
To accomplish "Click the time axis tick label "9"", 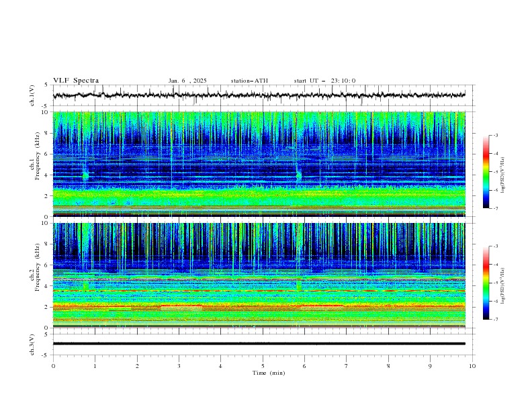I will pyautogui.click(x=430, y=366).
